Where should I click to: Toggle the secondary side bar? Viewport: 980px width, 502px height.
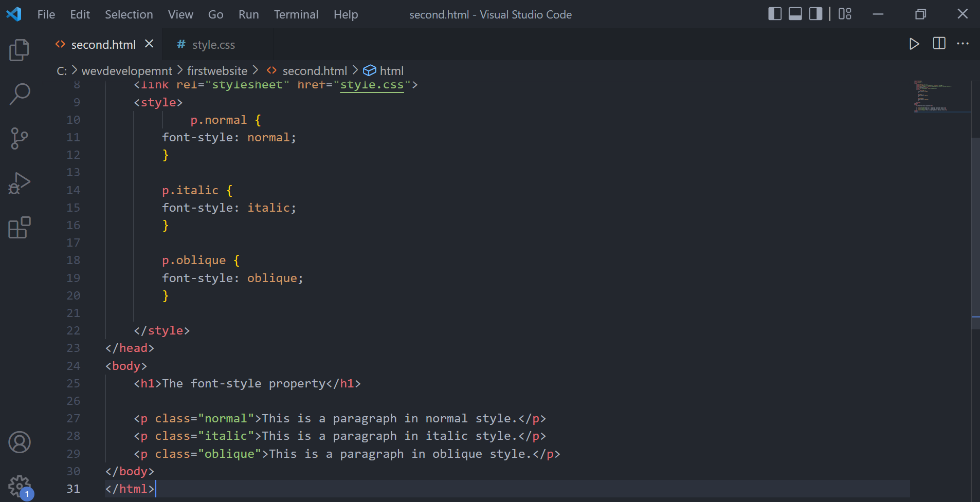815,14
